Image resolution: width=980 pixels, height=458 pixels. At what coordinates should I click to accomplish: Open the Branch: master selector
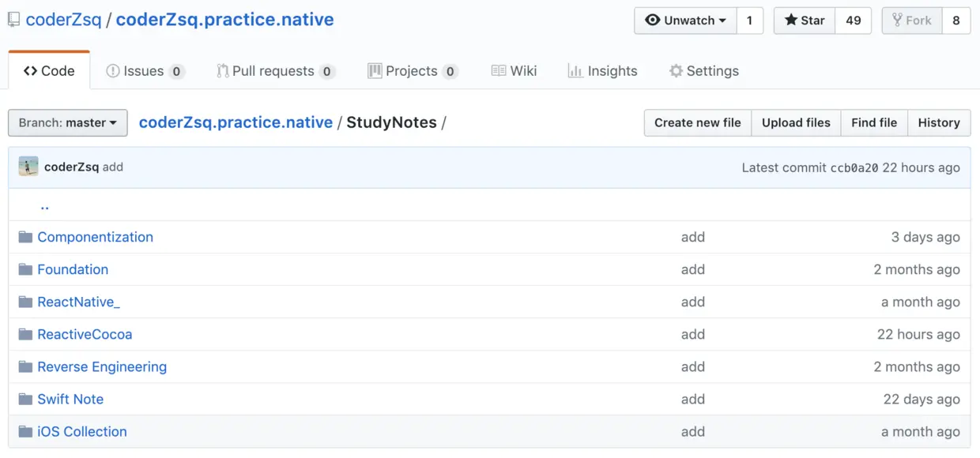point(67,122)
